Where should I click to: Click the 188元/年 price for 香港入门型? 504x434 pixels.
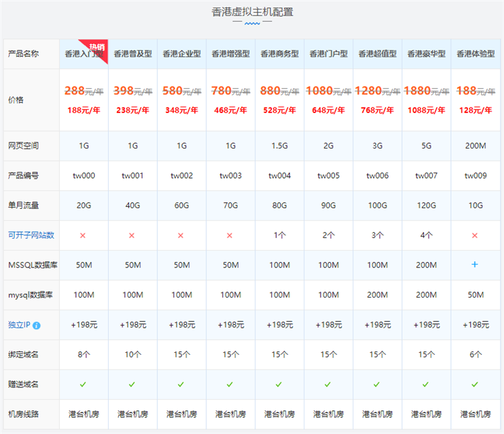(83, 110)
